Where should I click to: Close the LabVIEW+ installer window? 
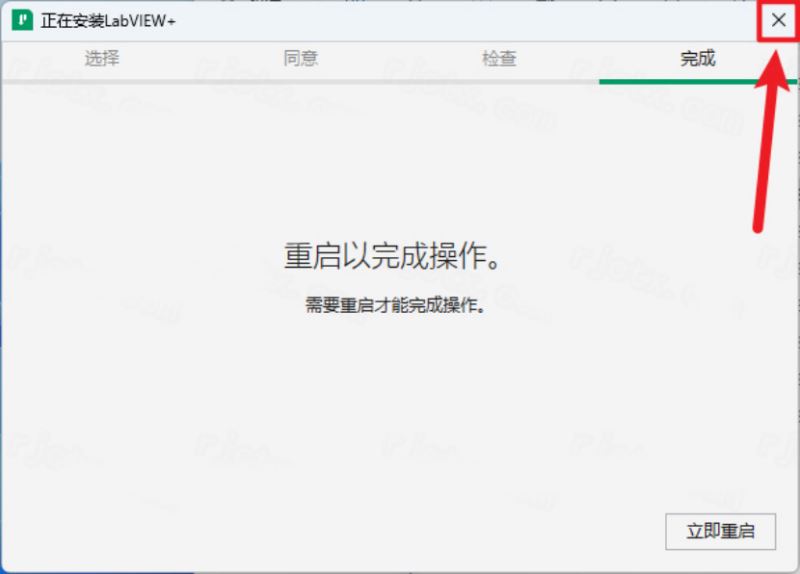[x=778, y=20]
